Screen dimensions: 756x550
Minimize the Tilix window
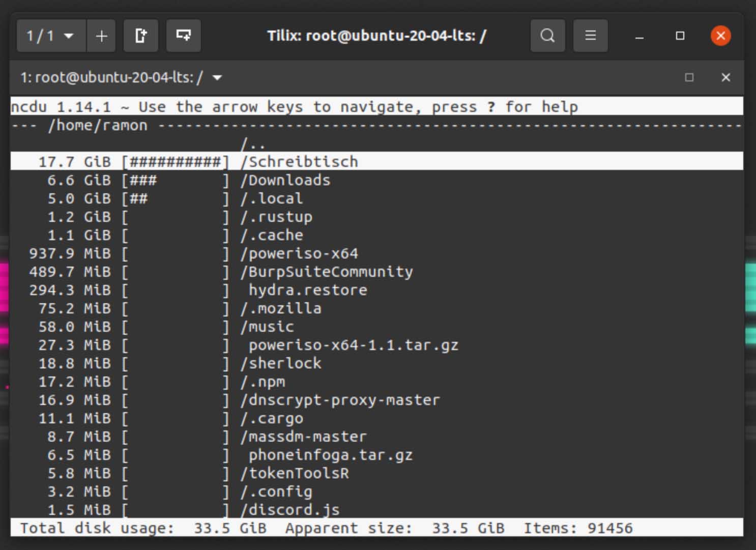(x=639, y=36)
